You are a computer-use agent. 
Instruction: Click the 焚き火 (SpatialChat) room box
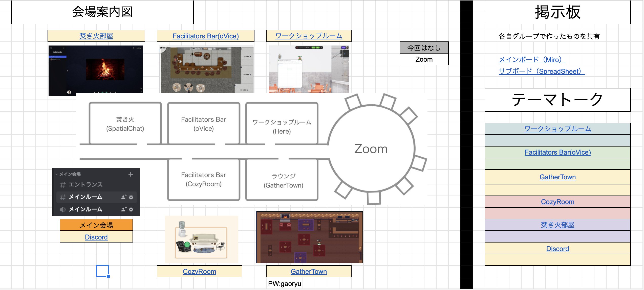[x=125, y=124]
